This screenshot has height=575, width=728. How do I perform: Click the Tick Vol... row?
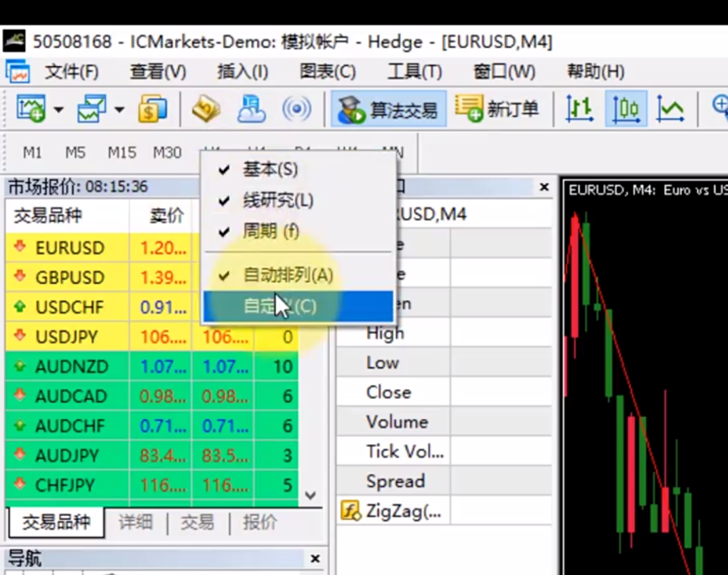(444, 452)
